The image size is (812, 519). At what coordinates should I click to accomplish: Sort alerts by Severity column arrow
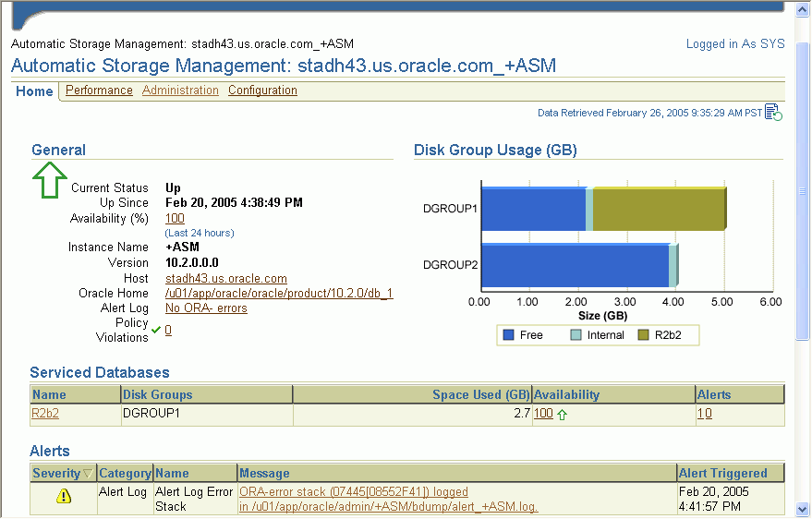88,474
